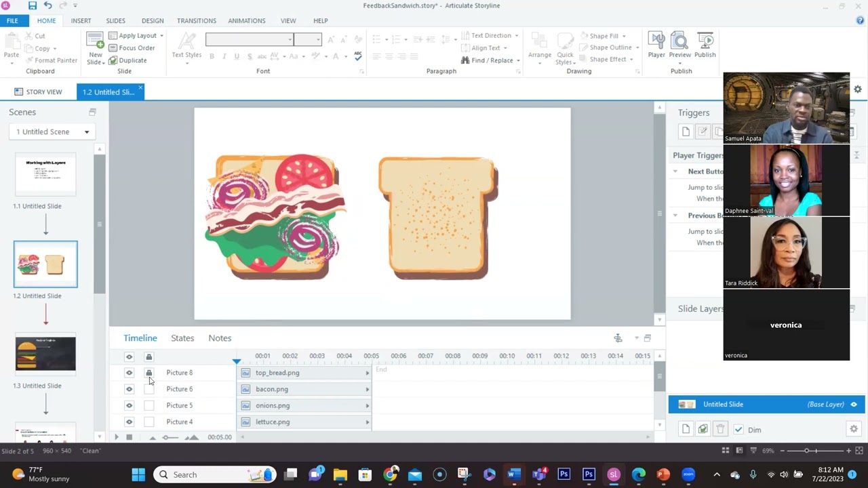
Task: Collapse the Next Button trigger group
Action: coord(675,171)
